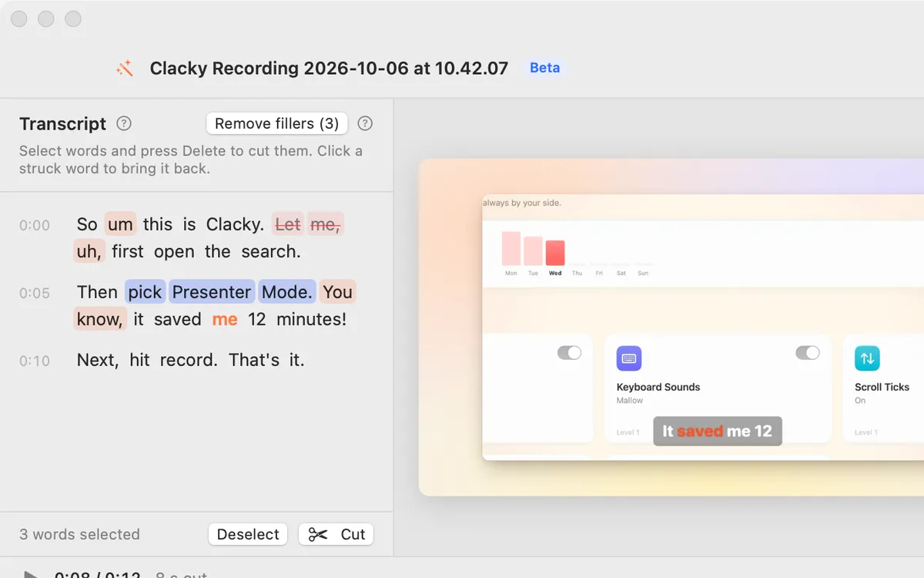924x578 pixels.
Task: Toggle the Keyboard Sounds switch
Action: click(808, 353)
